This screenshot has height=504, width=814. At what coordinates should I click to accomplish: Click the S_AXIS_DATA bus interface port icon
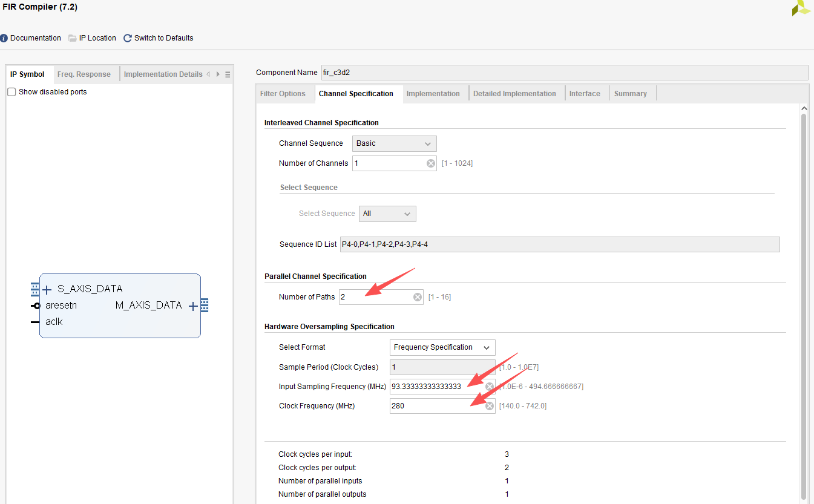(34, 289)
